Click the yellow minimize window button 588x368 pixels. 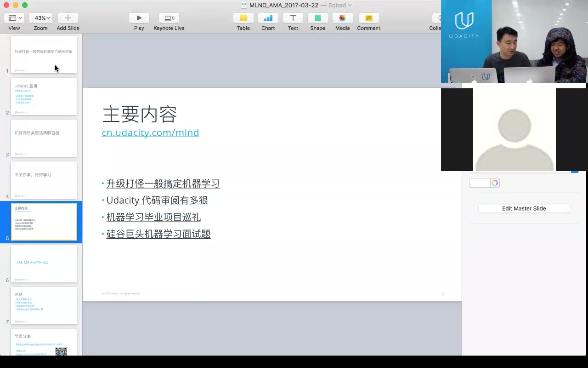[x=16, y=5]
